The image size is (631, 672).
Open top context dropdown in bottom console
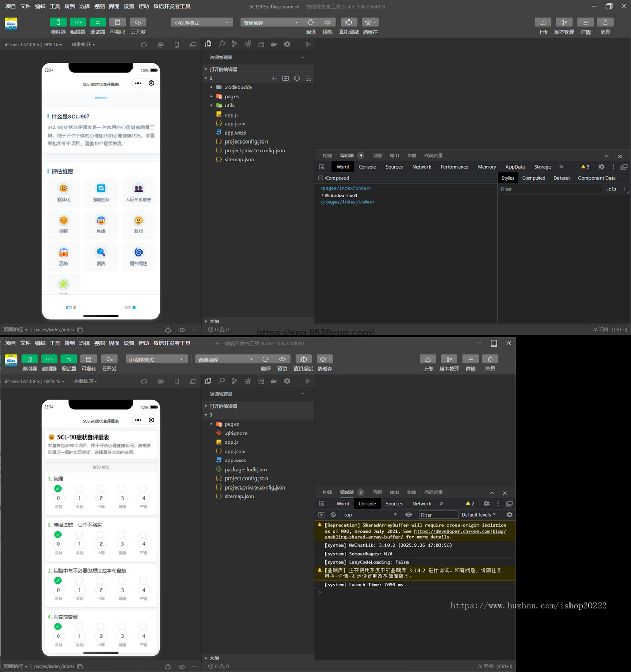tap(370, 515)
